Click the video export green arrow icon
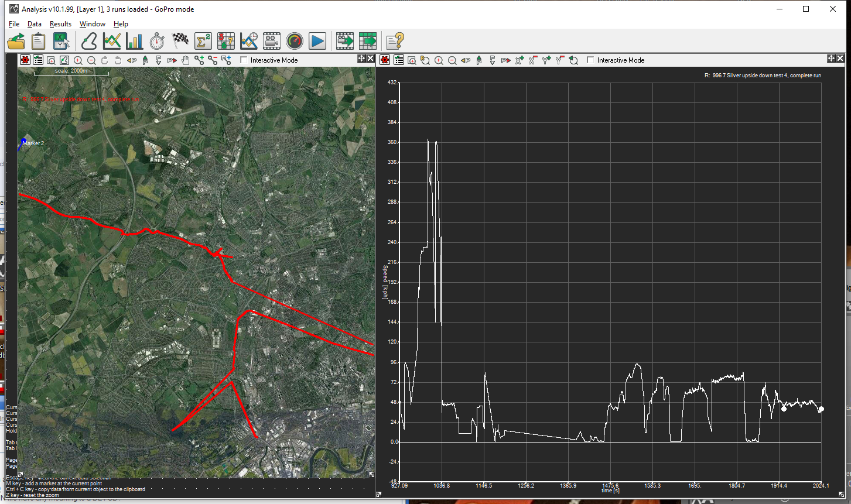Viewport: 851px width, 504px height. coord(346,41)
